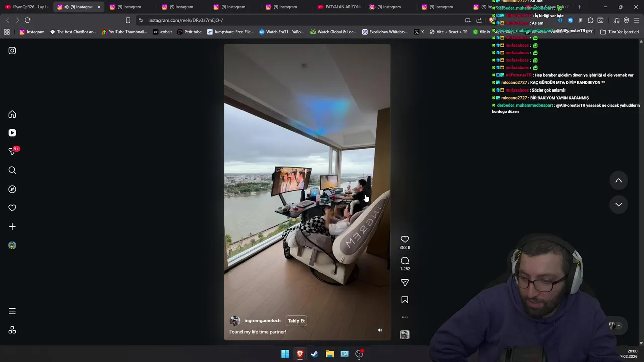644x362 pixels.
Task: Open Notifications heart in sidebar
Action: pos(12,208)
